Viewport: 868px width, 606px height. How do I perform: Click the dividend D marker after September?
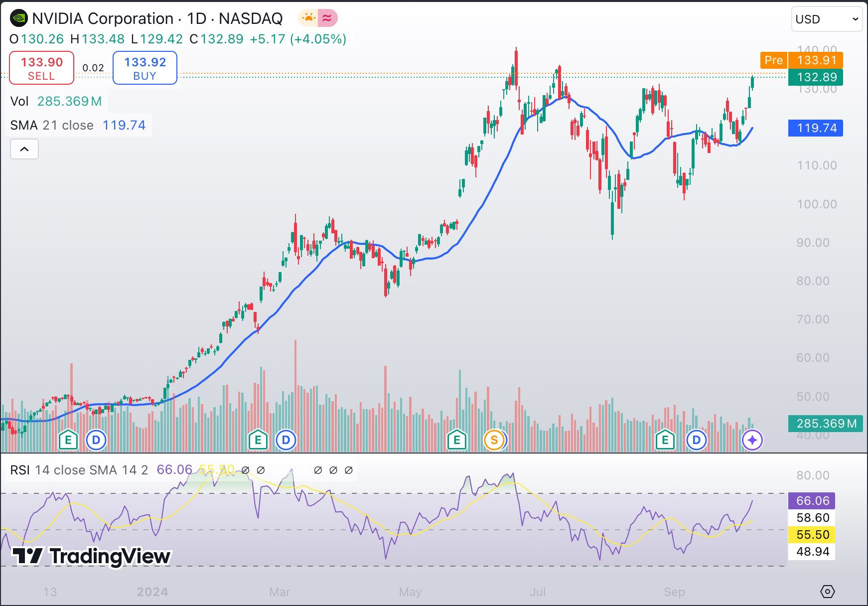pyautogui.click(x=697, y=440)
